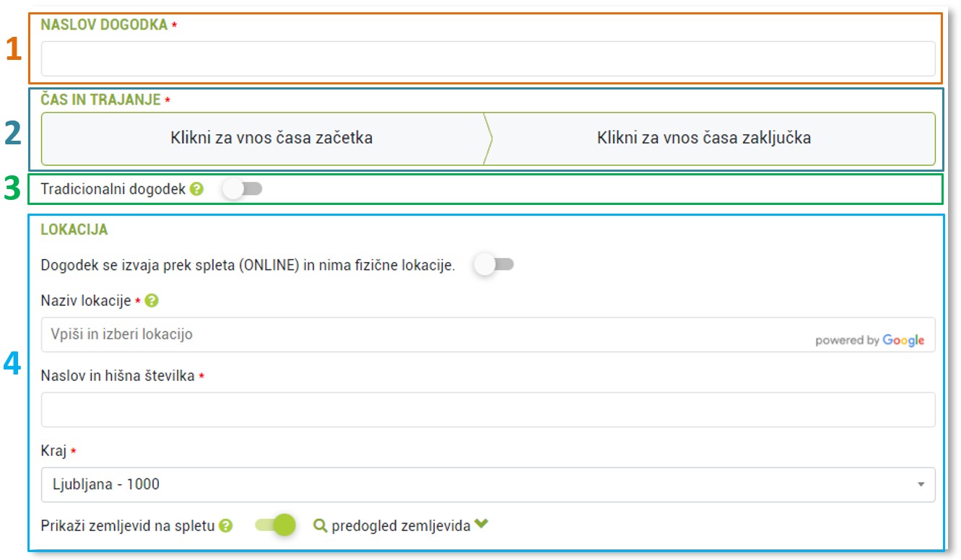
Task: Click help icon beside Naziv lokacije
Action: click(x=151, y=301)
